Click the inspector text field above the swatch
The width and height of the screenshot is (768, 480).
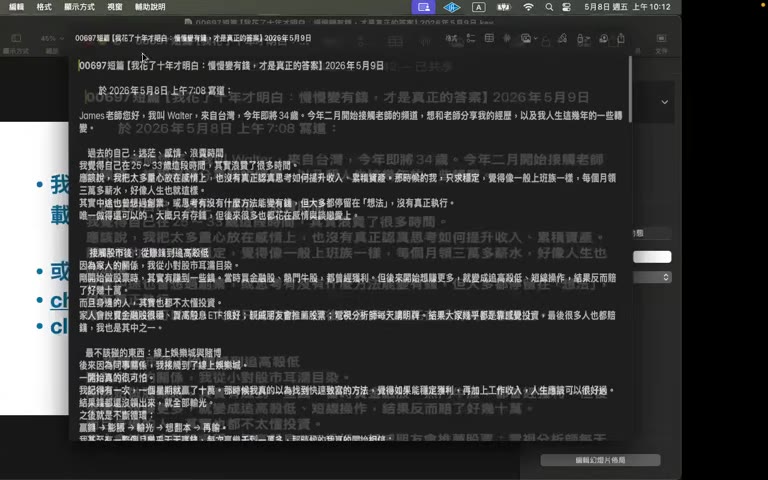[652, 233]
